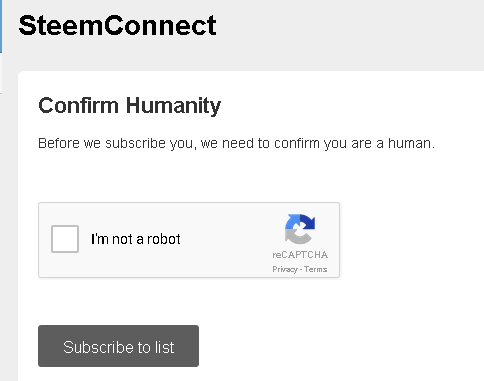Click the blue vertical strip at window edge

tap(1, 26)
